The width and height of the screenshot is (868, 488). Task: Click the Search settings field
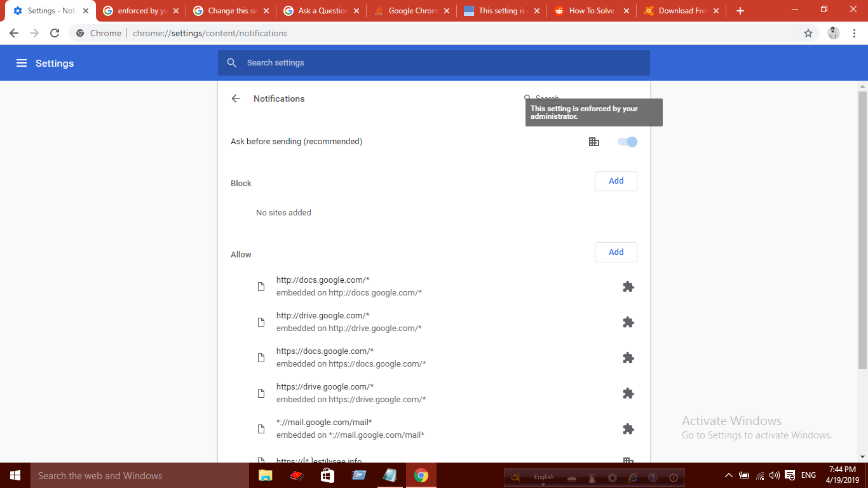point(434,63)
